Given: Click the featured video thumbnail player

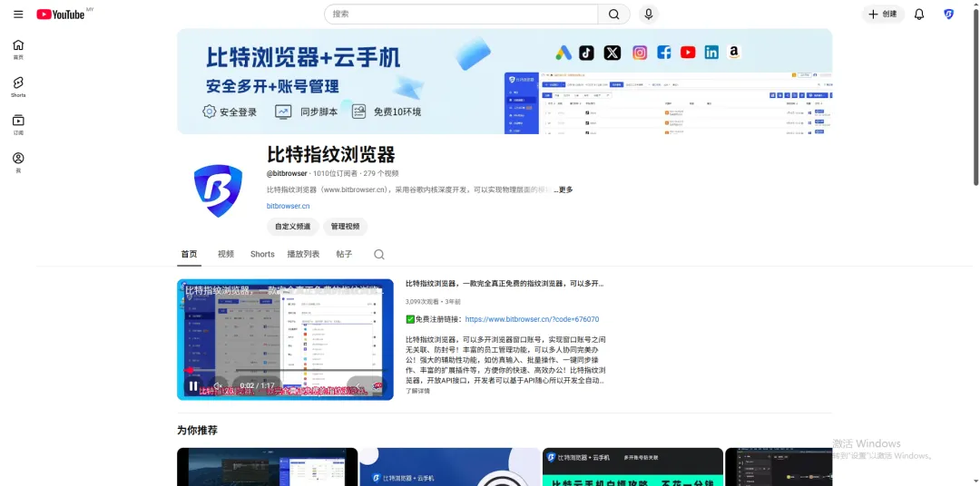Looking at the screenshot, I should (x=285, y=339).
